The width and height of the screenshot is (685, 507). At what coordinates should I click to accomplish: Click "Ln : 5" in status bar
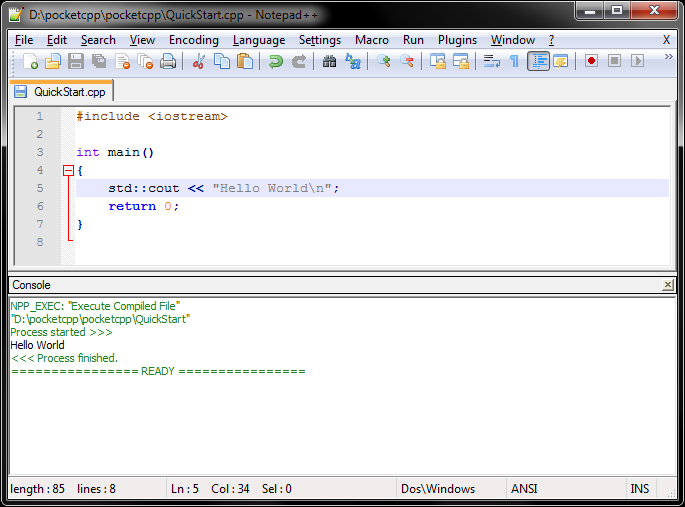tap(185, 489)
